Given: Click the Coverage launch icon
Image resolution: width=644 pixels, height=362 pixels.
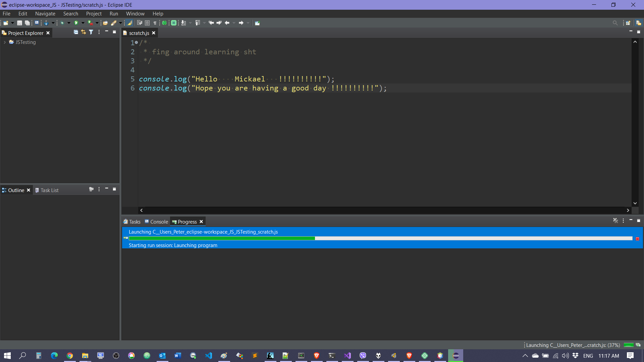Looking at the screenshot, I should [x=91, y=22].
